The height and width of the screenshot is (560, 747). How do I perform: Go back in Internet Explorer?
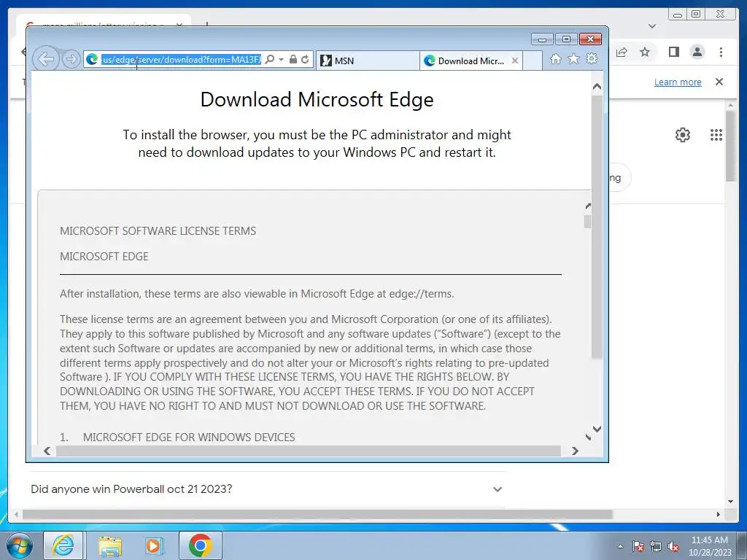46,59
